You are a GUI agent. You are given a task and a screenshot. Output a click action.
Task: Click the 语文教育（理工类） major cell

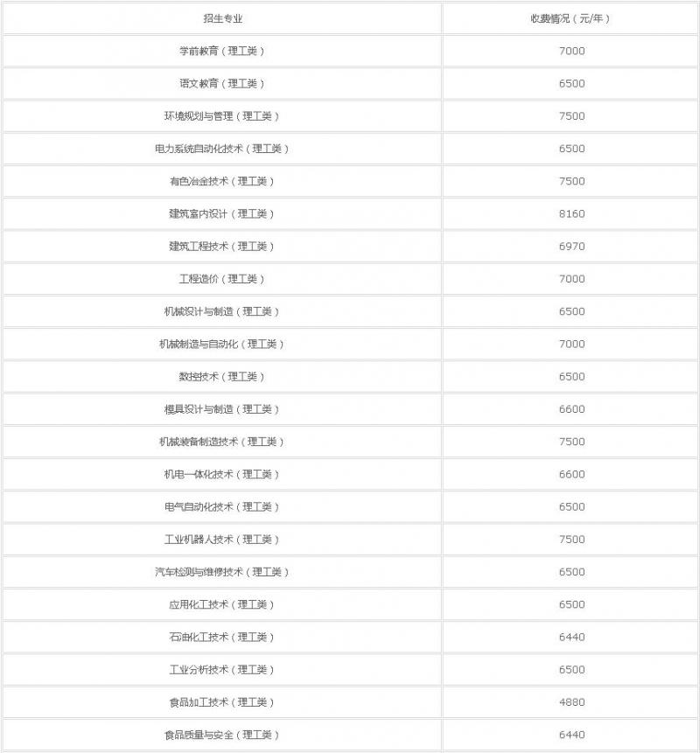tap(221, 84)
